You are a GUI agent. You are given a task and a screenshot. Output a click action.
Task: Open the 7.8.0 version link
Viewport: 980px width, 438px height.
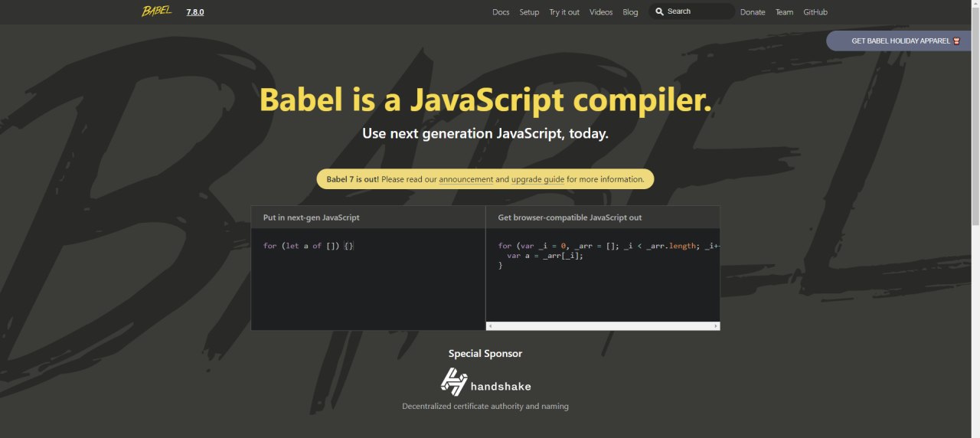(195, 12)
